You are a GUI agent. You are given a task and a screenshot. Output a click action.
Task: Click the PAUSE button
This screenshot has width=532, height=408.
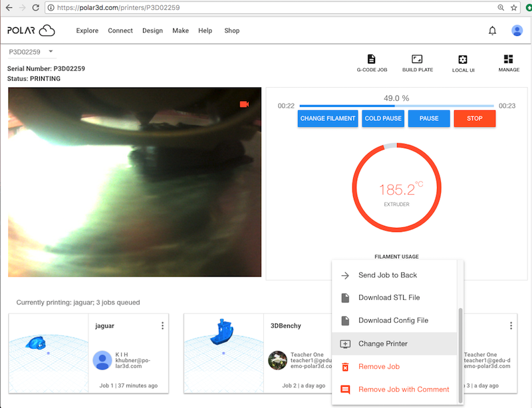coord(429,118)
